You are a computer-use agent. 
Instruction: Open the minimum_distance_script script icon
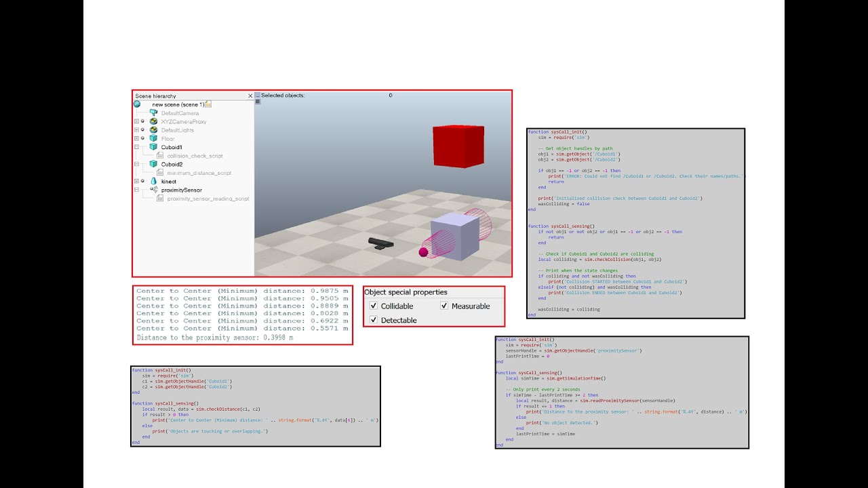(160, 173)
